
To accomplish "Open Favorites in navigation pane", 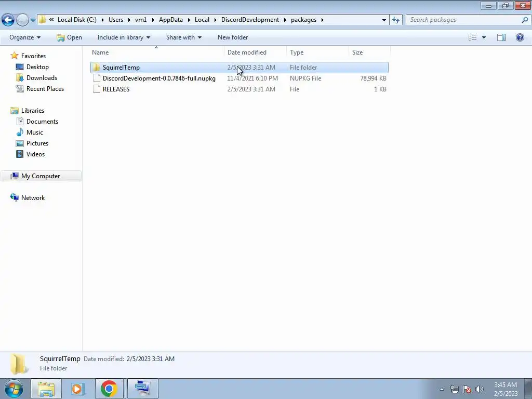I will 33,56.
